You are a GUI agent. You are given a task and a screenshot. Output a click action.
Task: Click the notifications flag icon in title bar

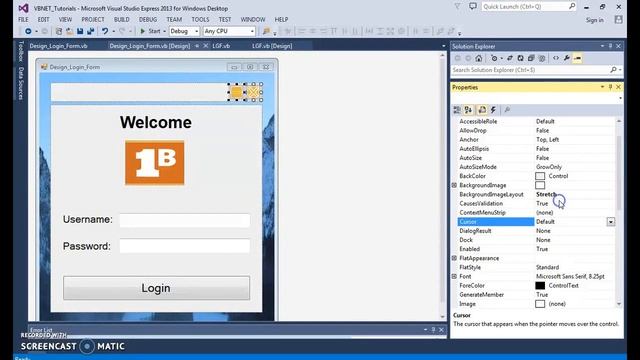458,7
